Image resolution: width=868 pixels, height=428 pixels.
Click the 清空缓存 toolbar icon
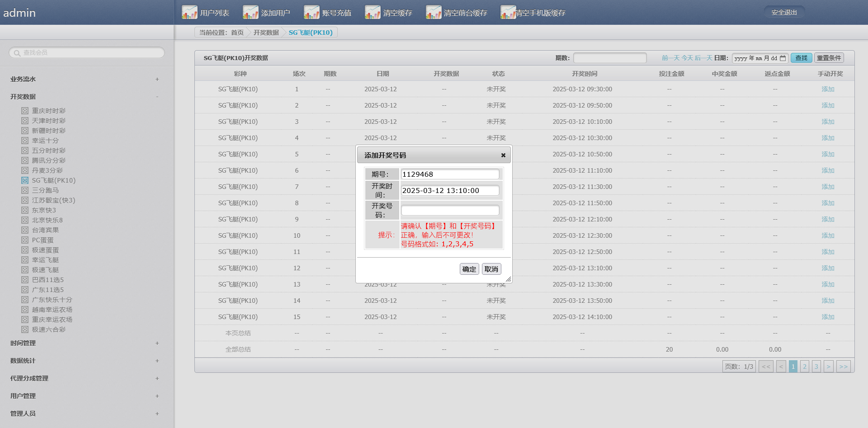[x=373, y=12]
